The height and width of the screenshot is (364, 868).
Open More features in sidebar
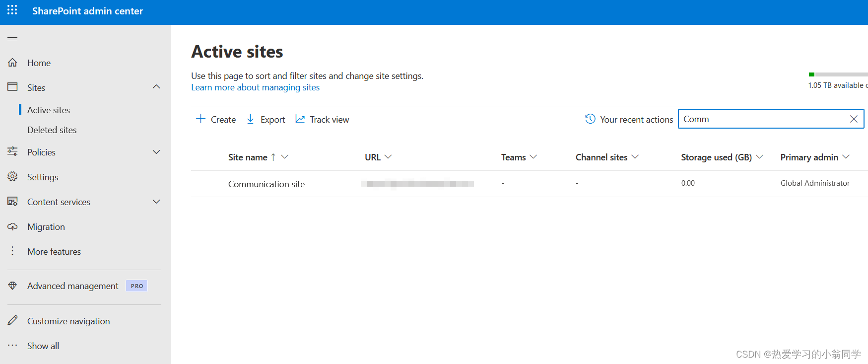click(x=54, y=252)
